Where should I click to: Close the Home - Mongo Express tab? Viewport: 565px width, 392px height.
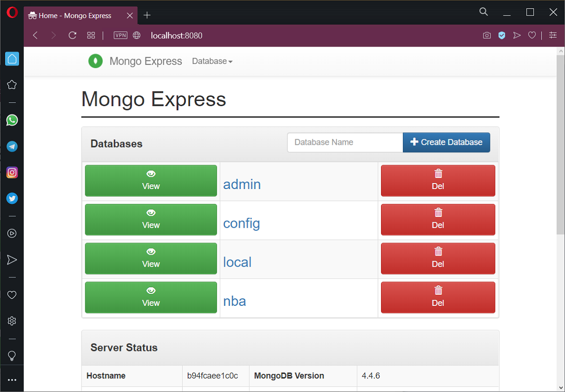(130, 15)
